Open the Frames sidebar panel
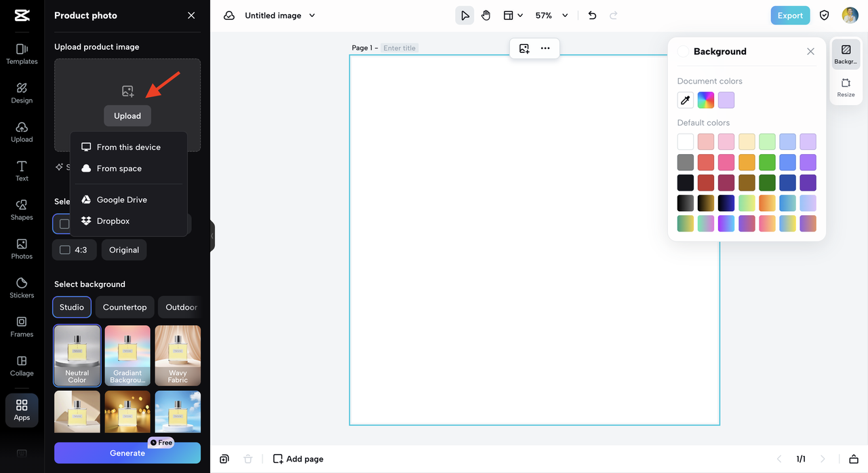This screenshot has width=868, height=473. tap(22, 327)
